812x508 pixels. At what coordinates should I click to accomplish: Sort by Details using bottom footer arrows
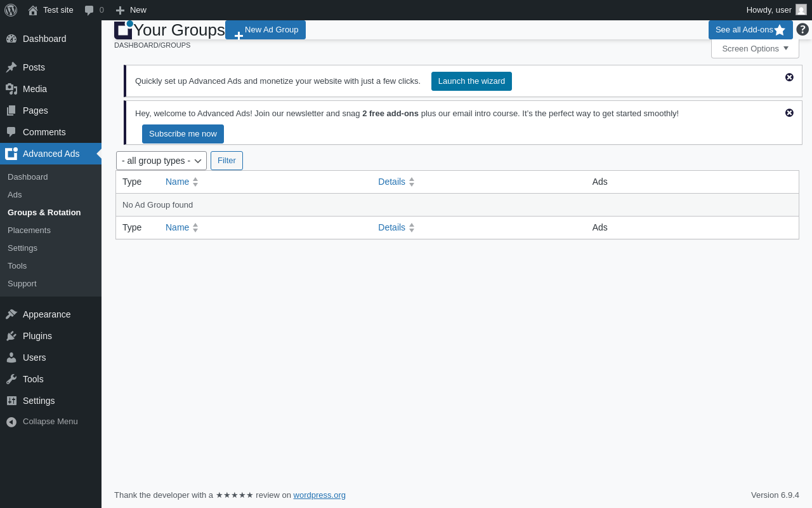412,227
